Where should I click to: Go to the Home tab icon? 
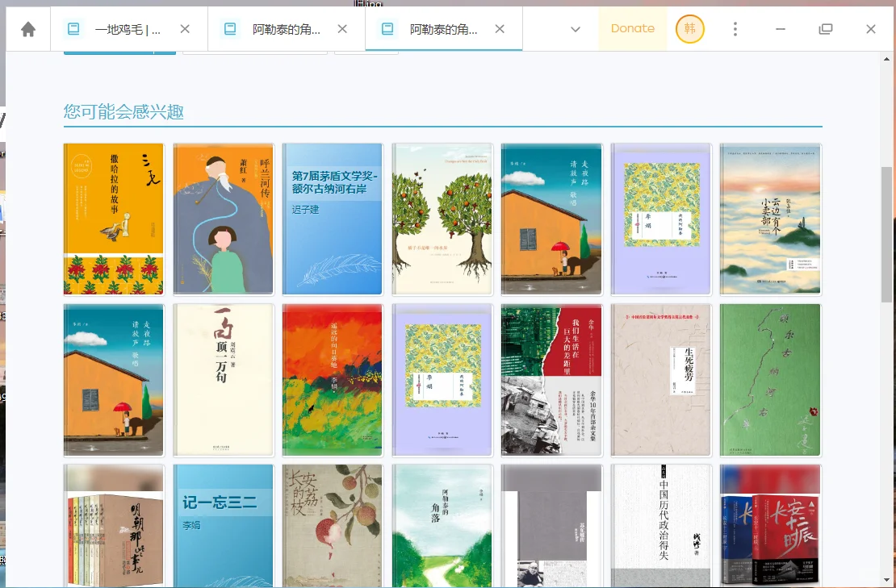28,29
